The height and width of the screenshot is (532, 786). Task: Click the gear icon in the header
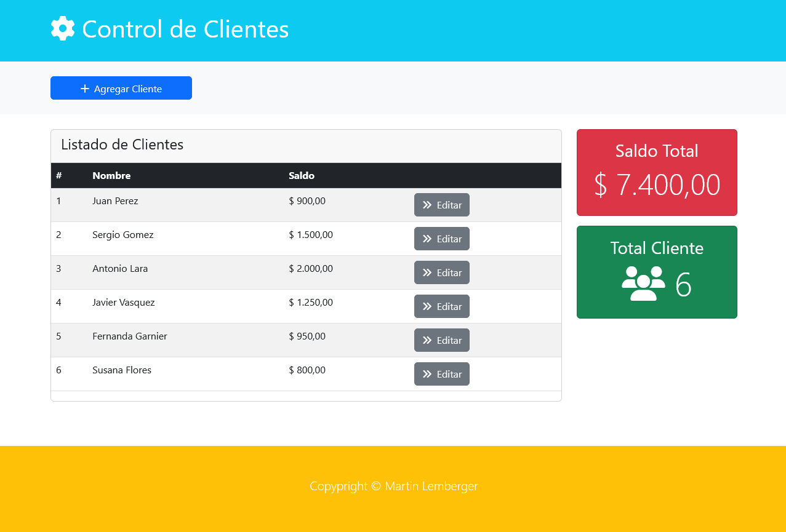(x=62, y=28)
